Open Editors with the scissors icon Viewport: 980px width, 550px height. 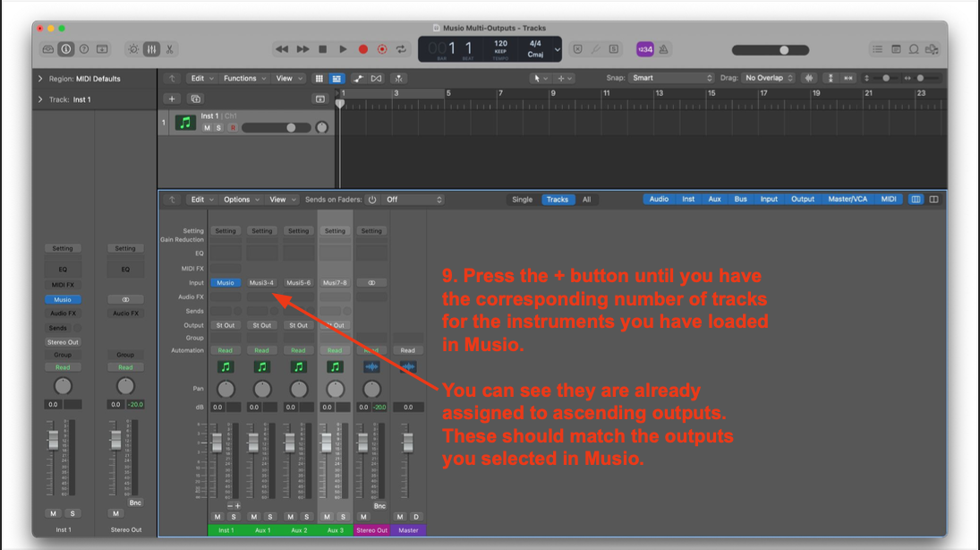[169, 49]
